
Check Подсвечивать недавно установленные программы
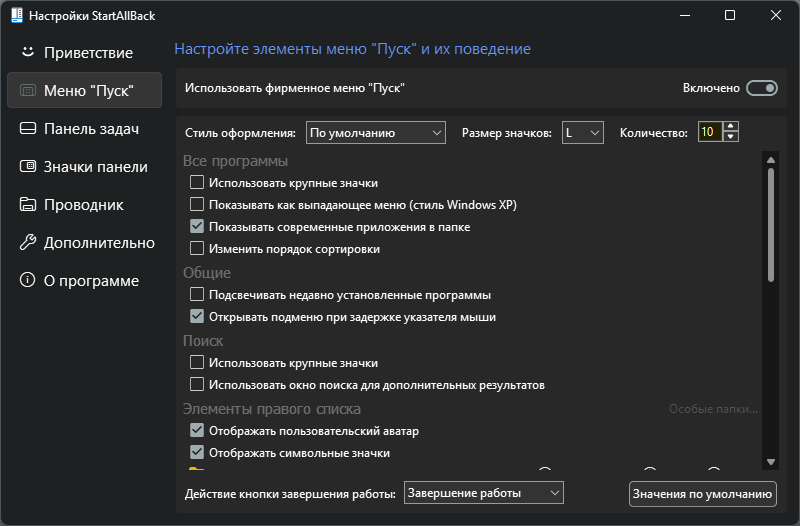tap(197, 294)
